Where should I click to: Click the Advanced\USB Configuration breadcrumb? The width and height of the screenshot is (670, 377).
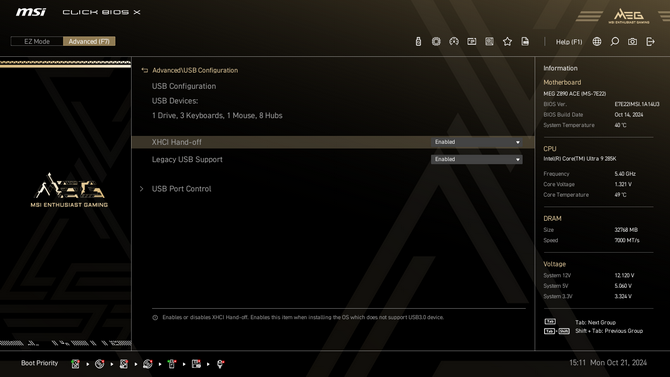click(195, 71)
